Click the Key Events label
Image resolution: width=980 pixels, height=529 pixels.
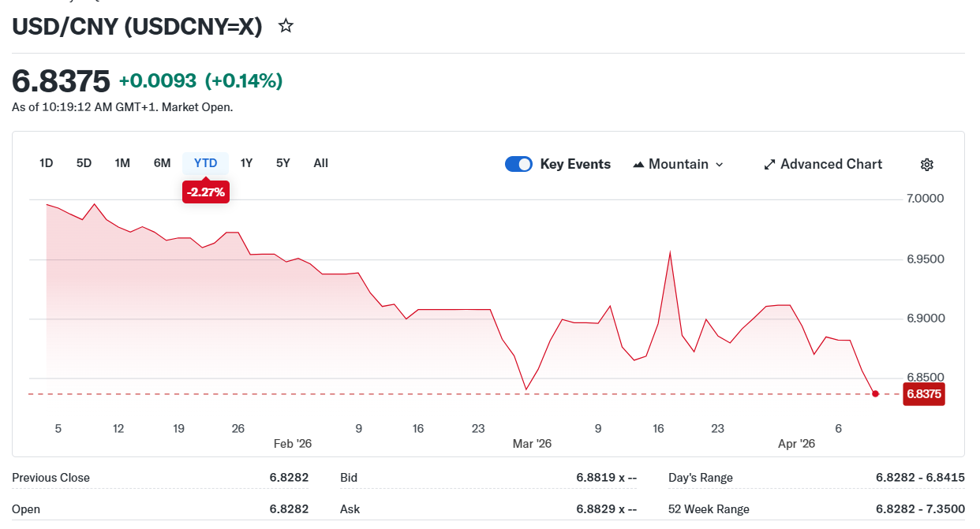tap(575, 164)
